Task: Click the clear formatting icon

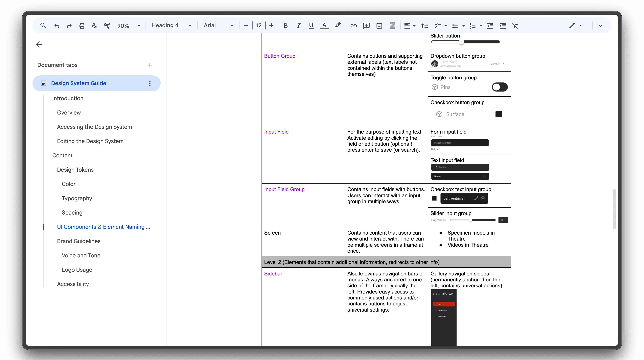Action: coord(516,26)
